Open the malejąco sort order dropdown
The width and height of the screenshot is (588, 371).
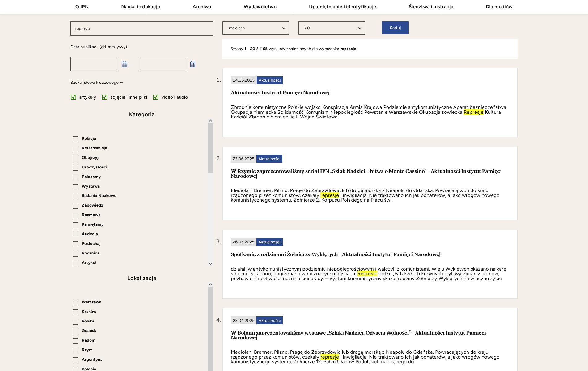[256, 28]
